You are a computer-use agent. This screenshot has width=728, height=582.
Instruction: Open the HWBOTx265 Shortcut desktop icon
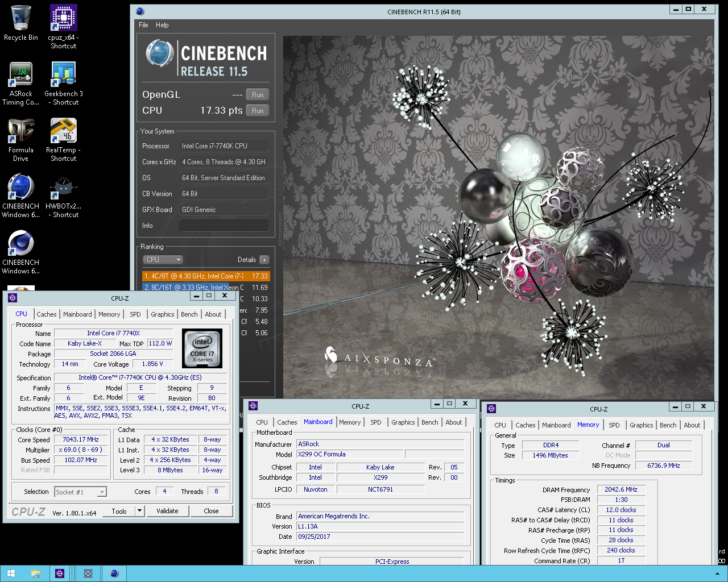click(63, 196)
